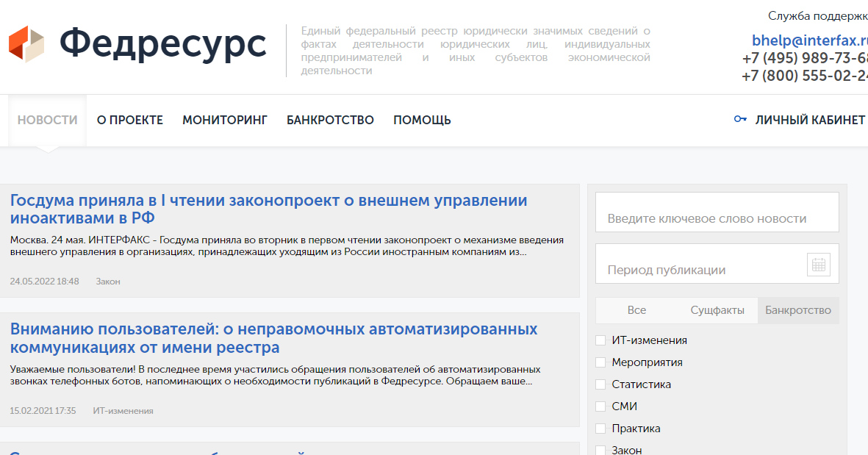This screenshot has width=868, height=455.
Task: Click the Уважаемые пользователи summary text
Action: 275,375
